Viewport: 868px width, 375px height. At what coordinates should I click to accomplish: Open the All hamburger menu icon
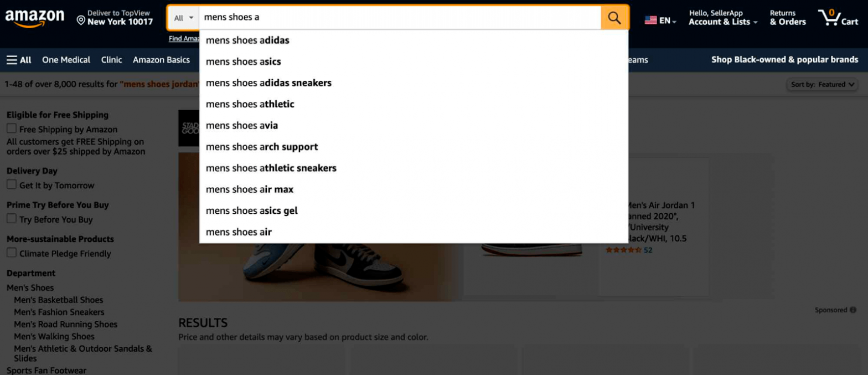(12, 59)
